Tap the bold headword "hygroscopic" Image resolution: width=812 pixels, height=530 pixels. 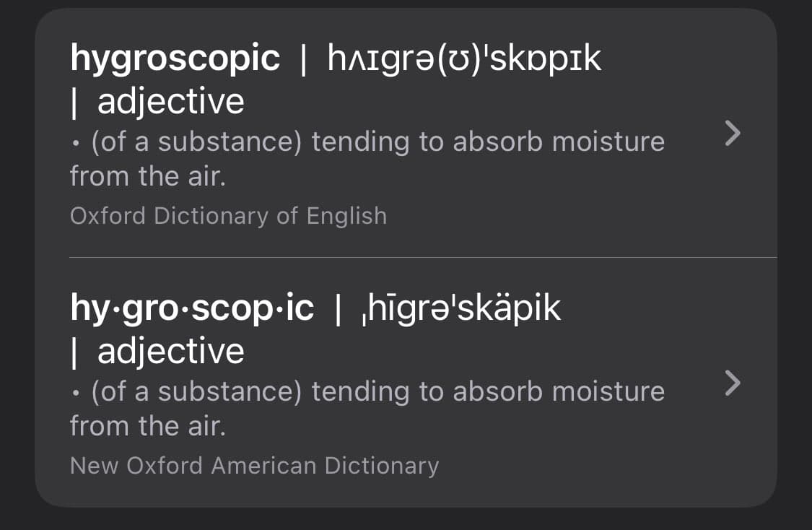click(175, 58)
